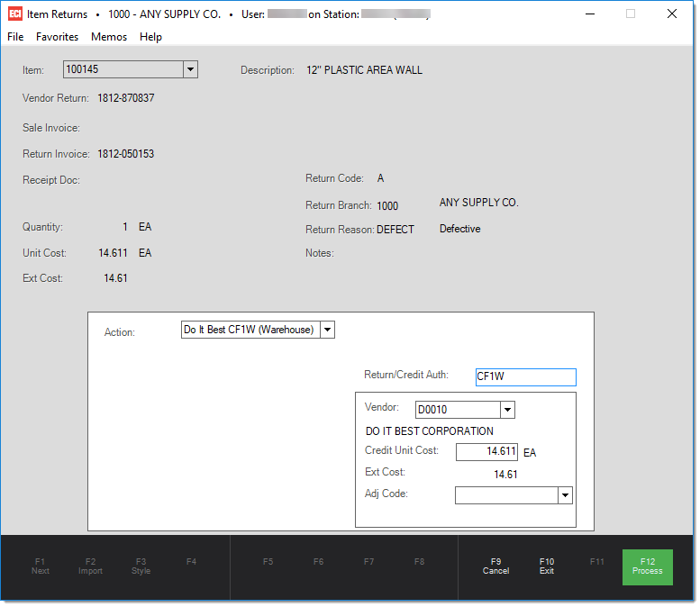This screenshot has height=607, width=700.
Task: Click the F1 Next function key
Action: point(41,566)
